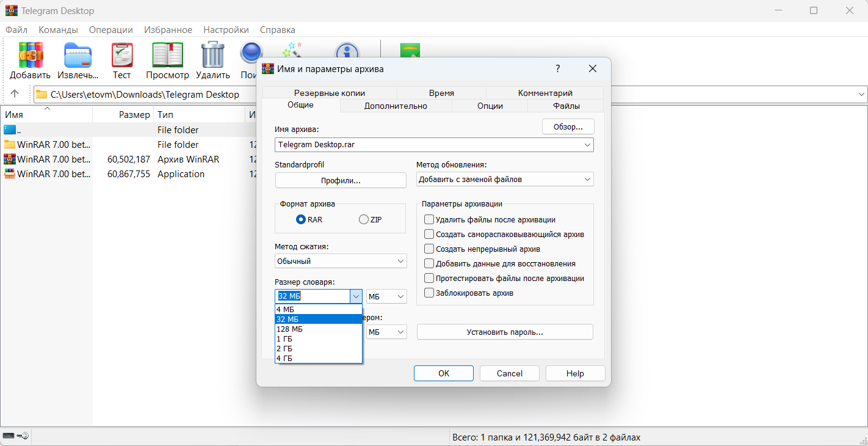
Task: Collapse the Размер словаря dropdown arrow
Action: tap(356, 296)
